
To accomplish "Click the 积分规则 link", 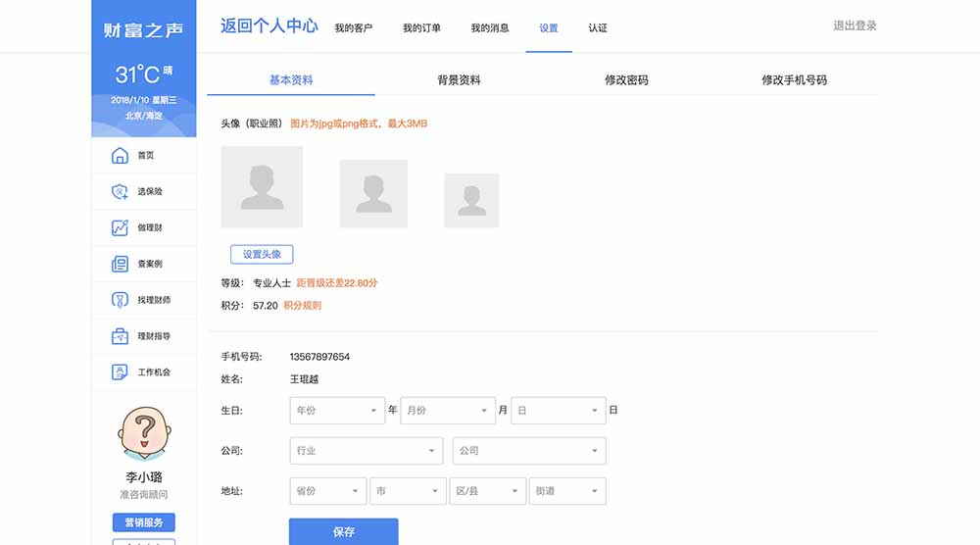I will (302, 306).
